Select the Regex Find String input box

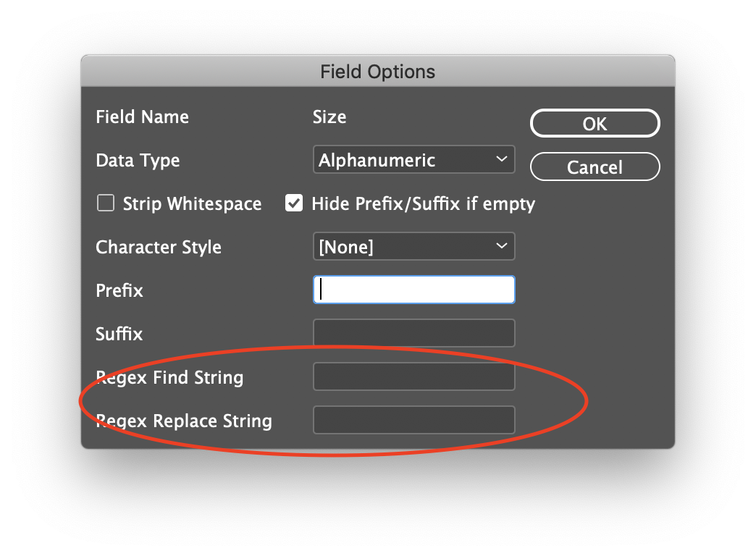tap(413, 376)
